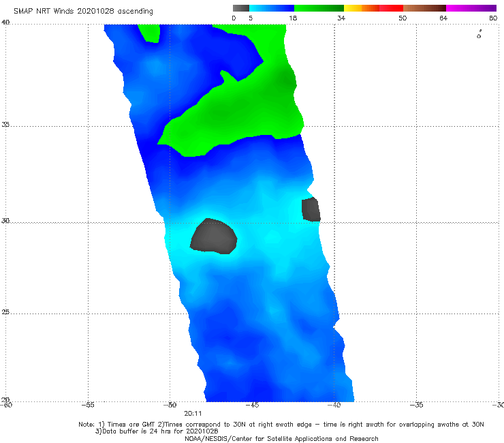Viewport: 504px width, 443px height.
Task: Click the longitude label -45
Action: 252,405
